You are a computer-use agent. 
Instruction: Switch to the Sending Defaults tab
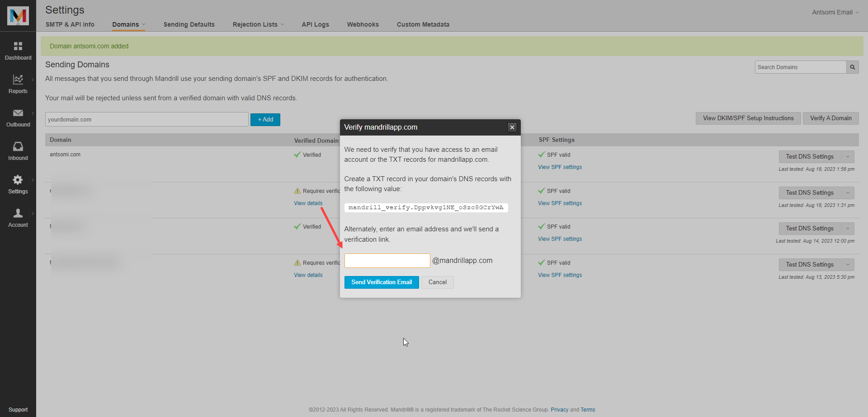click(189, 24)
